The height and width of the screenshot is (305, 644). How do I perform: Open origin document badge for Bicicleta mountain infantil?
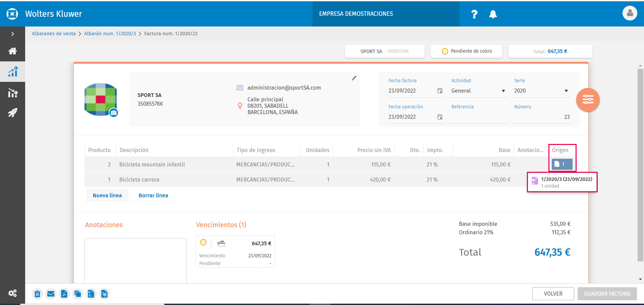(x=562, y=164)
